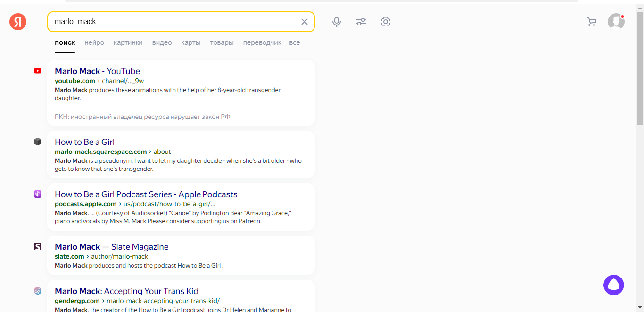
Task: Switch to the картинки tab
Action: coord(128,42)
